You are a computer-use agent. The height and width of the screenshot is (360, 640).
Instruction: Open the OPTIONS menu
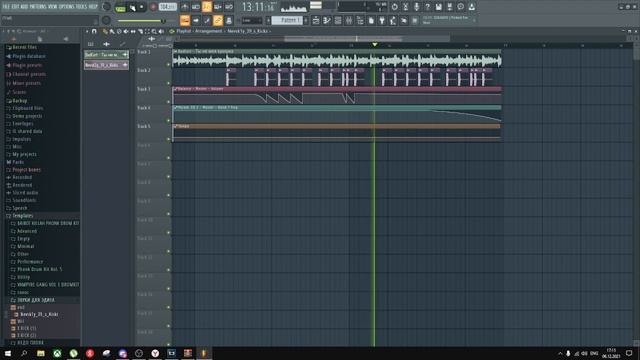(67, 7)
